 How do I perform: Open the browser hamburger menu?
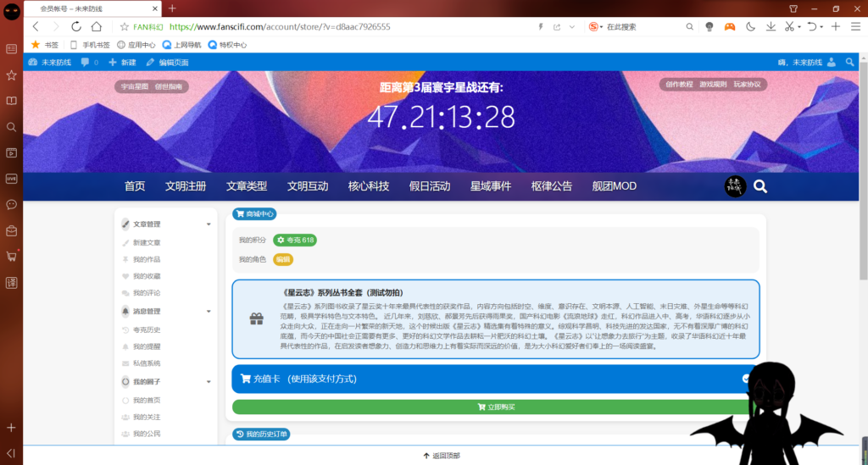click(855, 26)
